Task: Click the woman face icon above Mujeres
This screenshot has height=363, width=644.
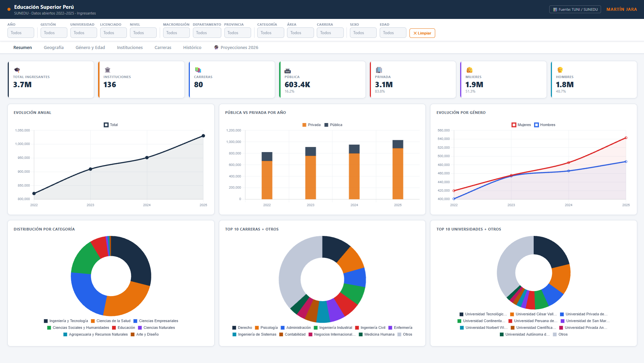Action: click(x=469, y=70)
